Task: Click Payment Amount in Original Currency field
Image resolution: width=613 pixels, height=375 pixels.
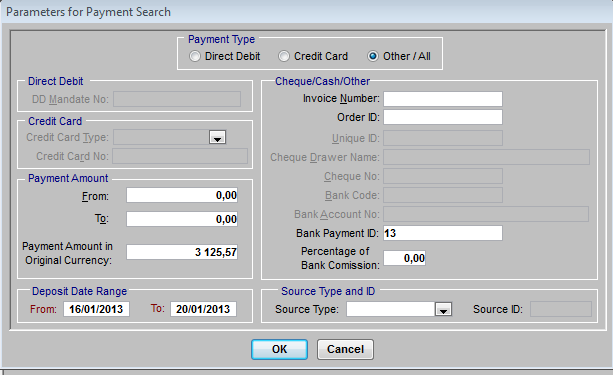Action: [x=182, y=252]
